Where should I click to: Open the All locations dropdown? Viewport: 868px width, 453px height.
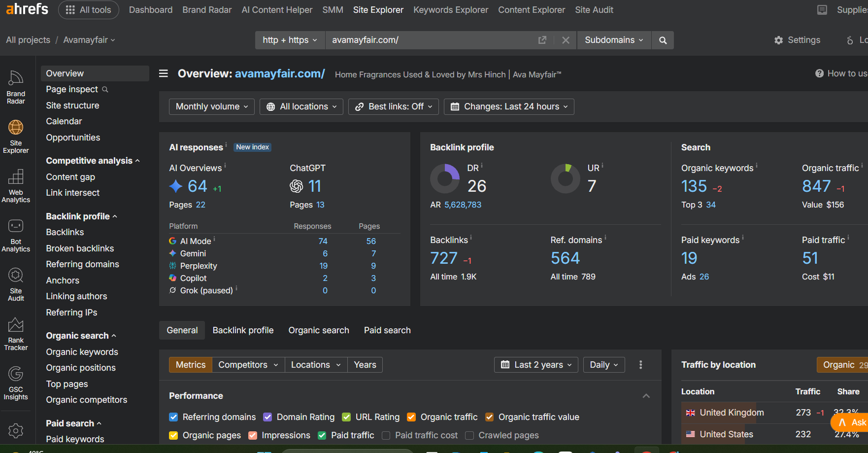[x=301, y=106]
